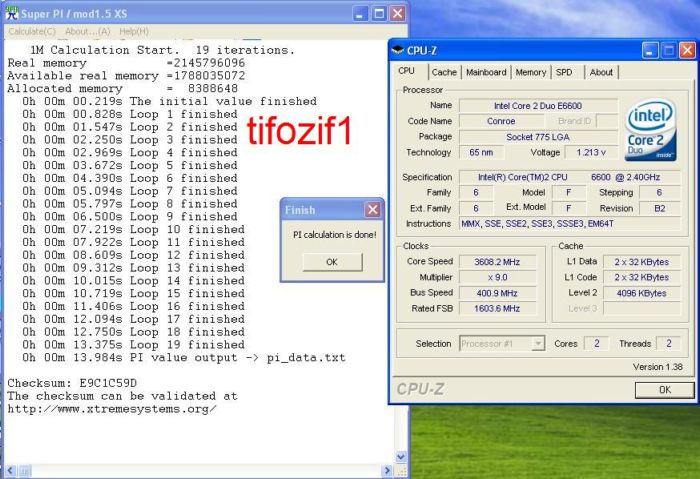Screen dimensions: 700x479
Task: Switch to the Memory tab
Action: (531, 72)
